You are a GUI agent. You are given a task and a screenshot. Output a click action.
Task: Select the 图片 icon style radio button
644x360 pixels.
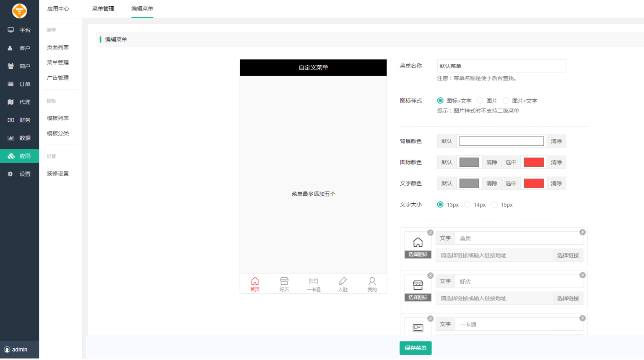[x=480, y=101]
